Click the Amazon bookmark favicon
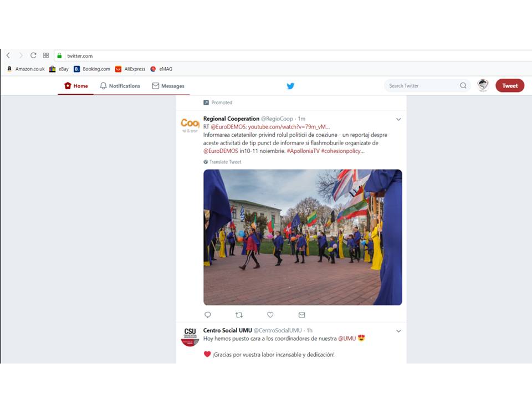This screenshot has width=532, height=399. [9, 69]
